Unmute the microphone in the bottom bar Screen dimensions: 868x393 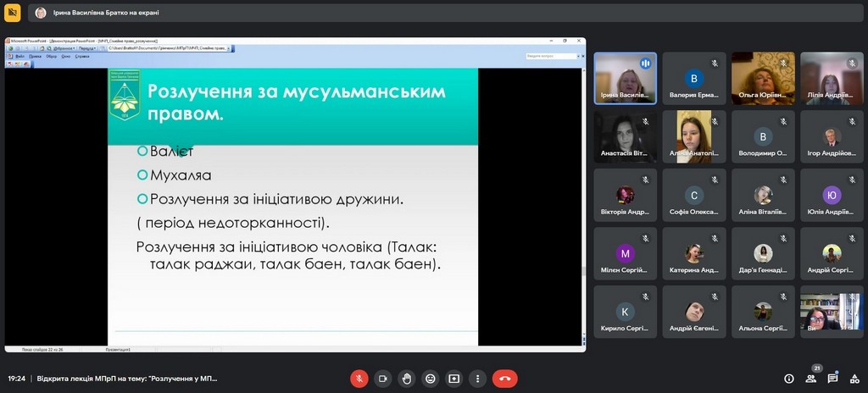pyautogui.click(x=359, y=379)
